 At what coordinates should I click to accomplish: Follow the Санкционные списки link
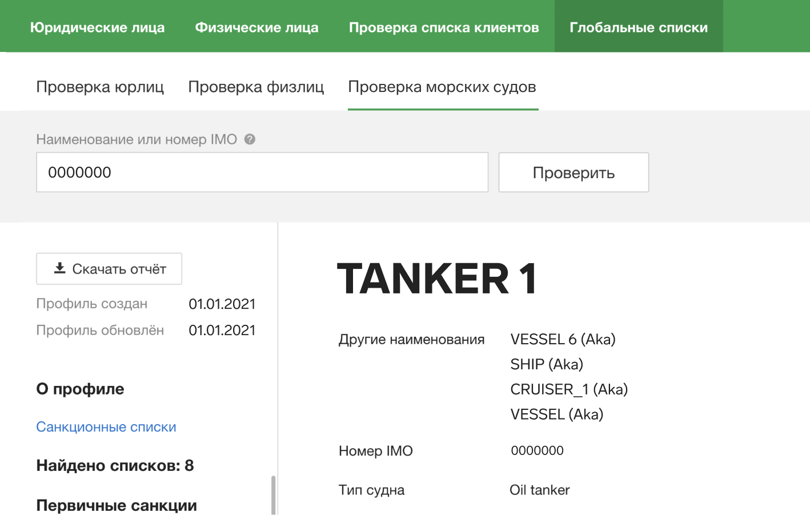click(106, 427)
